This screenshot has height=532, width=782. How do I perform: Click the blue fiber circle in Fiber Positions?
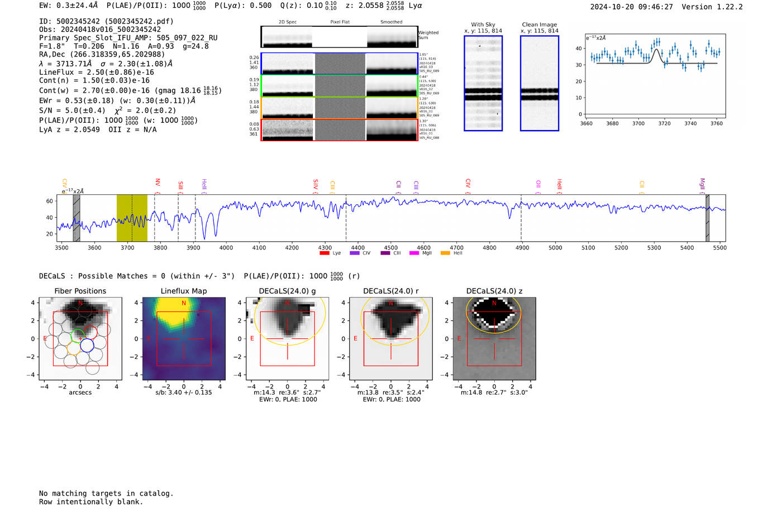tap(87, 346)
